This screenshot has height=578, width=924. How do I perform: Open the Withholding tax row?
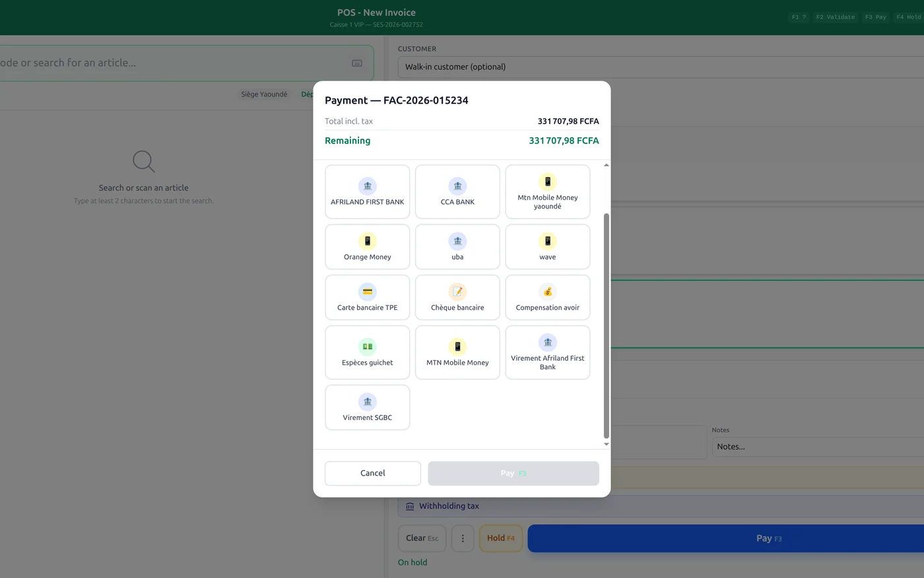pyautogui.click(x=661, y=506)
